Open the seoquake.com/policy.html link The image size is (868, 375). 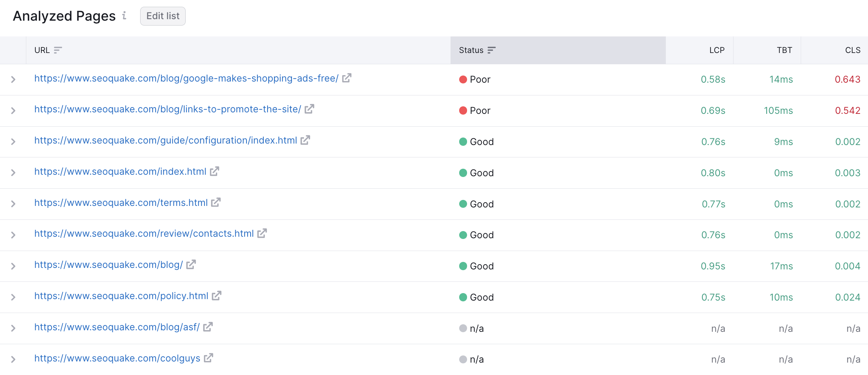click(121, 296)
